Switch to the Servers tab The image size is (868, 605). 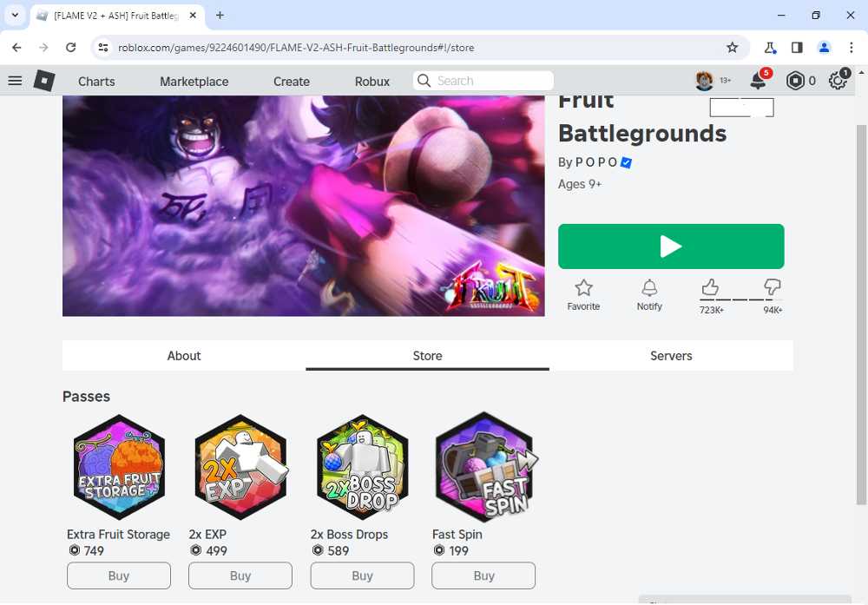point(671,355)
